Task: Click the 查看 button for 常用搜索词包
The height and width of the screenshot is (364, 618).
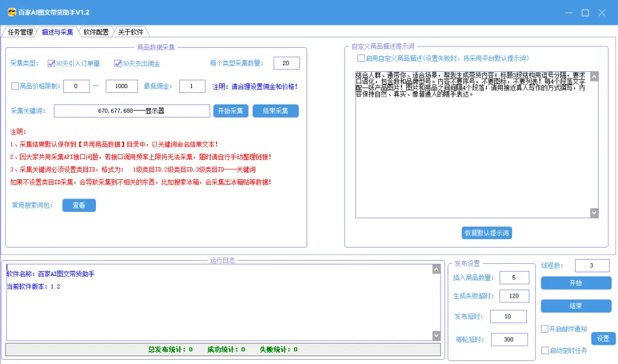Action: pyautogui.click(x=79, y=205)
